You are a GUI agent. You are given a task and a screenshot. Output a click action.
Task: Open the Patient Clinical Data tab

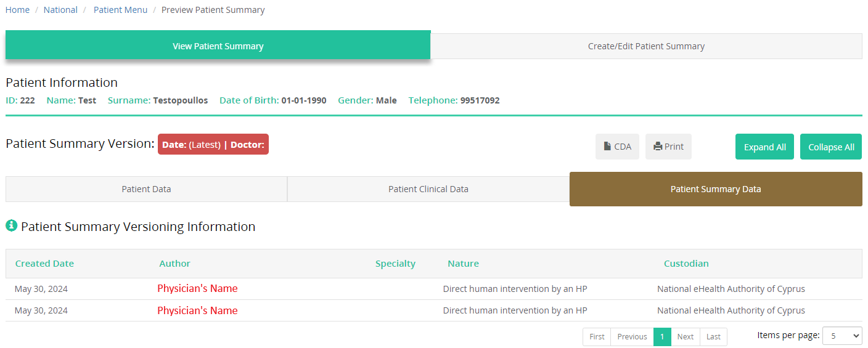coord(428,189)
